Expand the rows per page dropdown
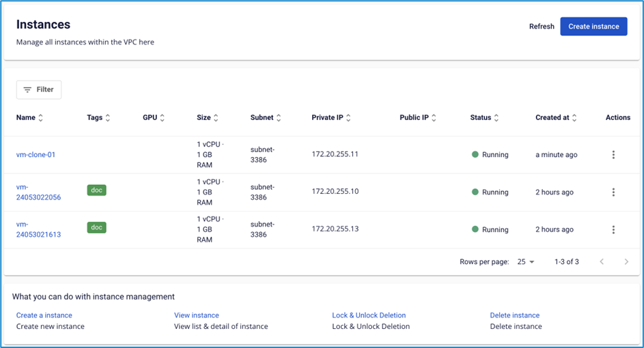This screenshot has width=644, height=348. coord(526,262)
